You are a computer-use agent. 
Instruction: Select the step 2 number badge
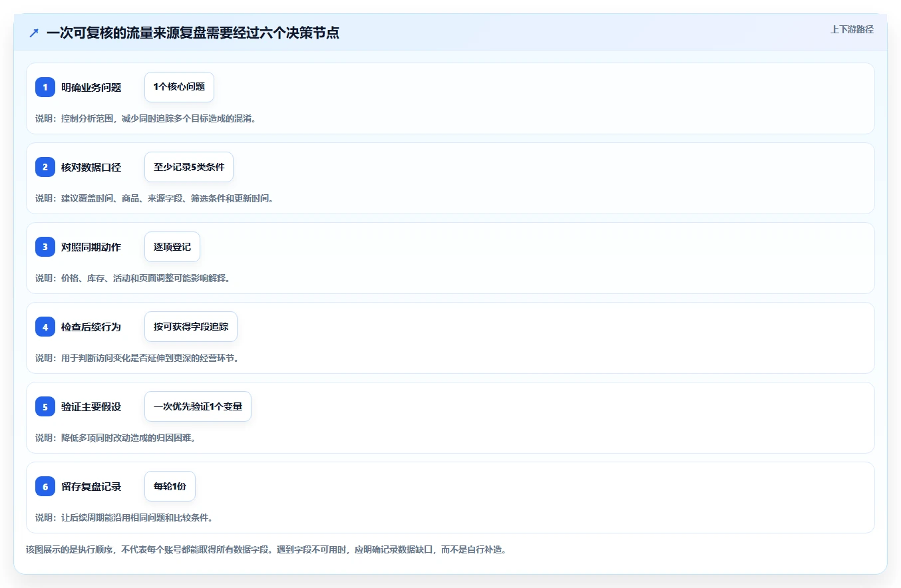[x=45, y=167]
